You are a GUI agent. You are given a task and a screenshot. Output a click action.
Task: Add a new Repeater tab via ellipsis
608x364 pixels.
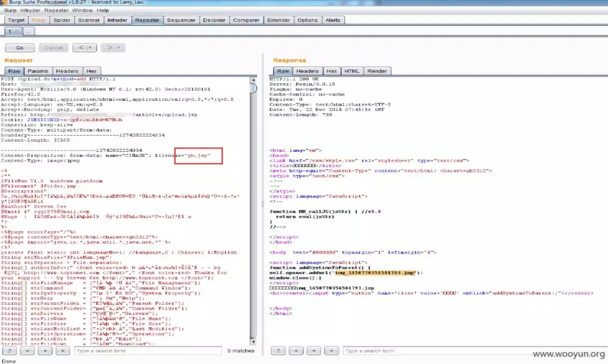pyautogui.click(x=28, y=32)
